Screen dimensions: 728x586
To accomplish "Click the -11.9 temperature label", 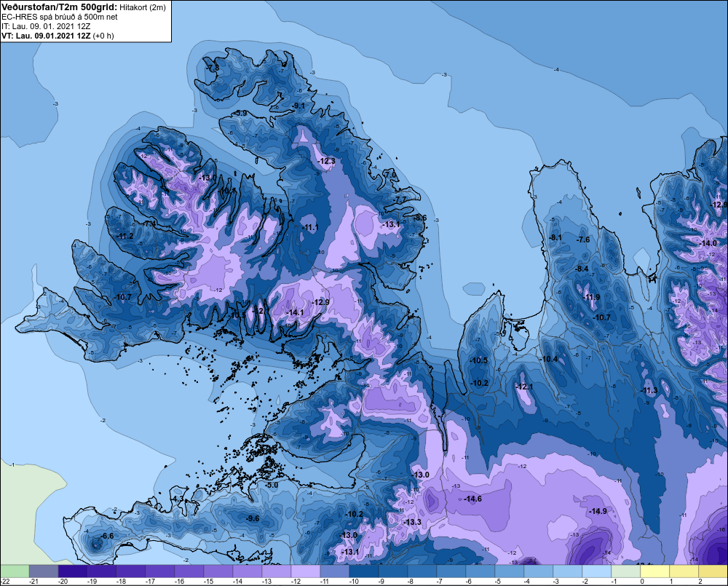I will (591, 297).
